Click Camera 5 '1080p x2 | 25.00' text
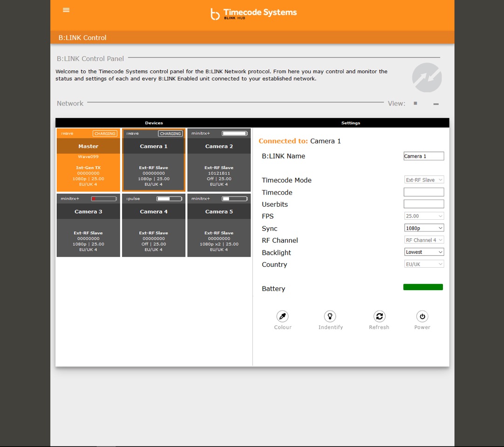This screenshot has width=504, height=447. point(219,244)
